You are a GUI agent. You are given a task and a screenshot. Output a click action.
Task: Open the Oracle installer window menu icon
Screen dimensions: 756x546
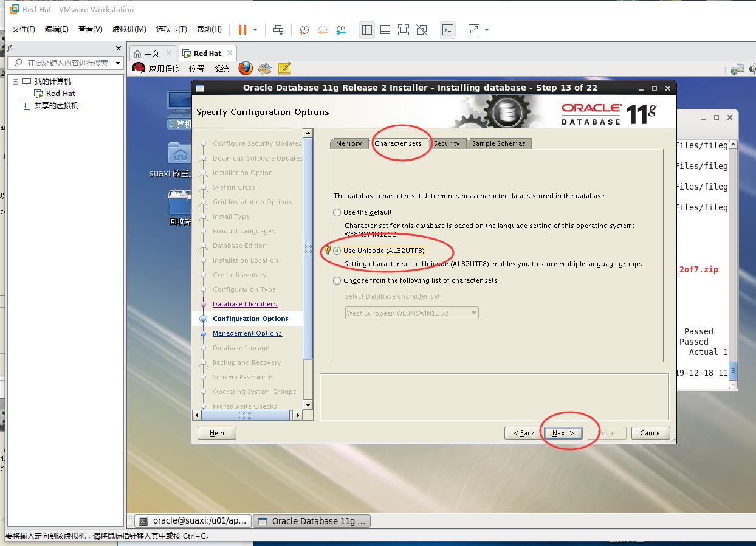[200, 88]
